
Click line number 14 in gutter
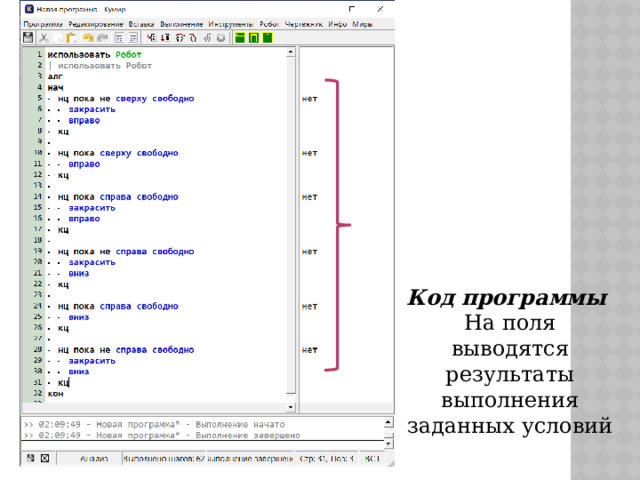(38, 197)
